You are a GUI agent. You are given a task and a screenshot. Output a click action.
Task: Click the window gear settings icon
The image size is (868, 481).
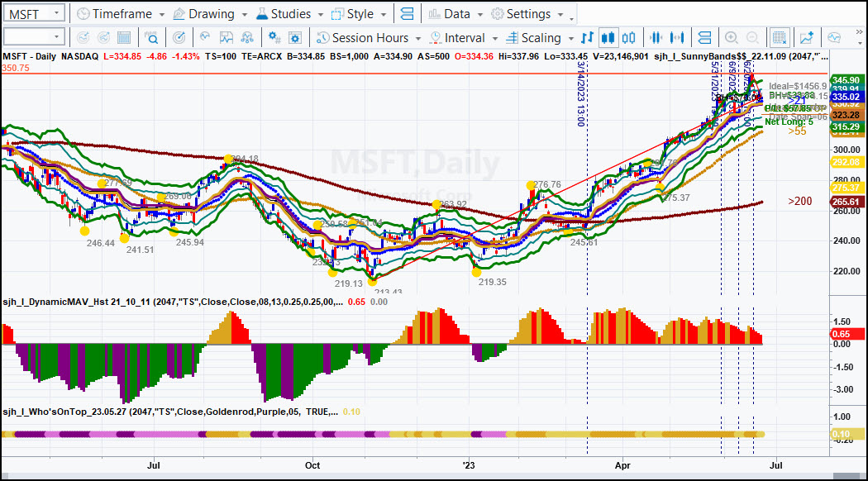pos(295,38)
